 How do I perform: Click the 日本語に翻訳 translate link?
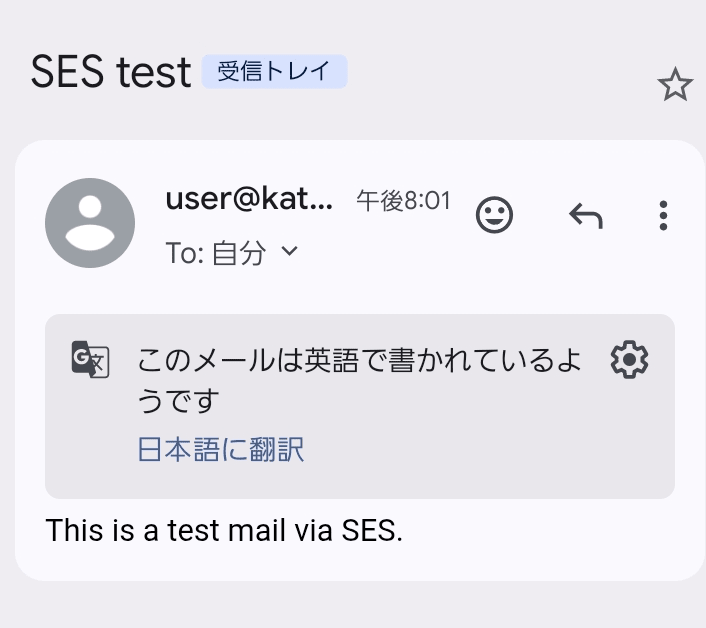point(220,450)
